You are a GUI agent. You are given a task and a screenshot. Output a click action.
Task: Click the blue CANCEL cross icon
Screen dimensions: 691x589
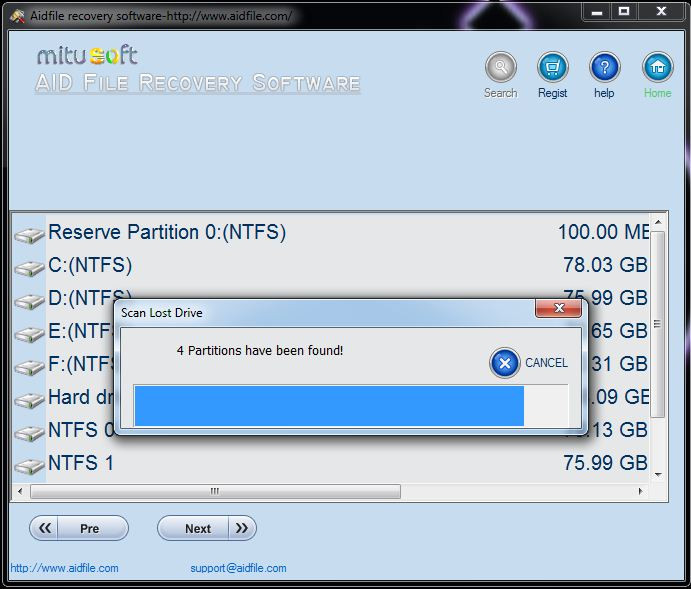coord(505,363)
